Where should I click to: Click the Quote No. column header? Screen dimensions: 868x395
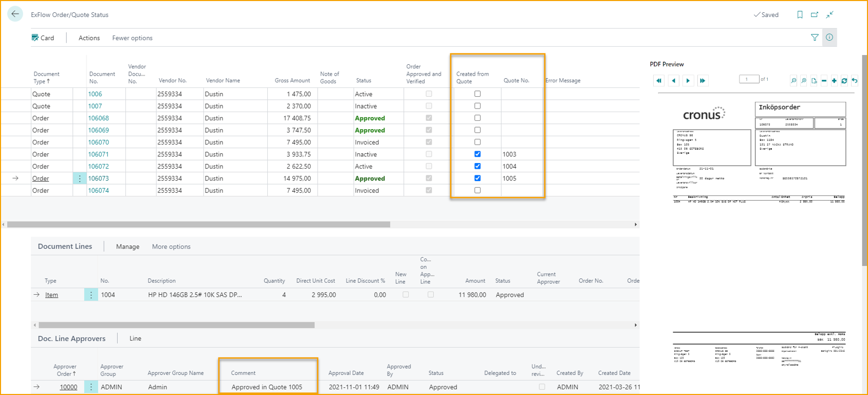click(x=516, y=81)
